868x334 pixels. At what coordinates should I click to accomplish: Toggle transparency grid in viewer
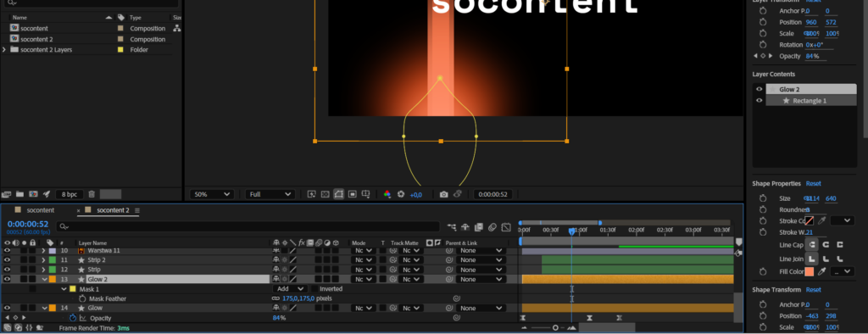coord(325,194)
